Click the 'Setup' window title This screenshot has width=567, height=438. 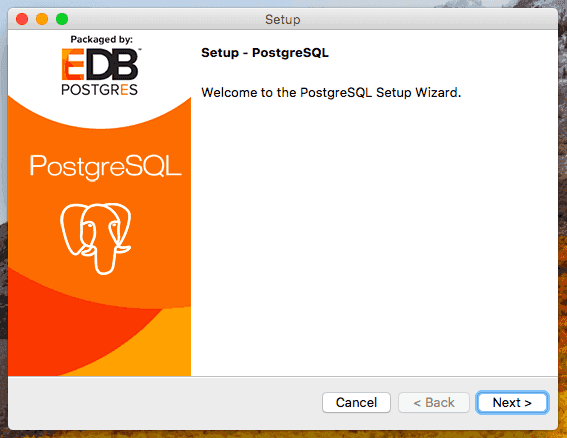(x=282, y=19)
